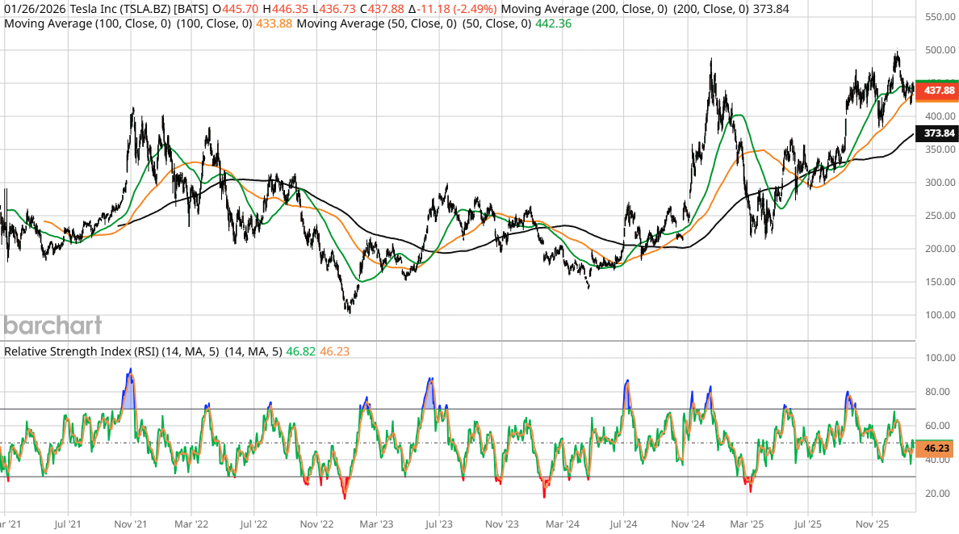Click the red 437.88 last price tag

(938, 90)
